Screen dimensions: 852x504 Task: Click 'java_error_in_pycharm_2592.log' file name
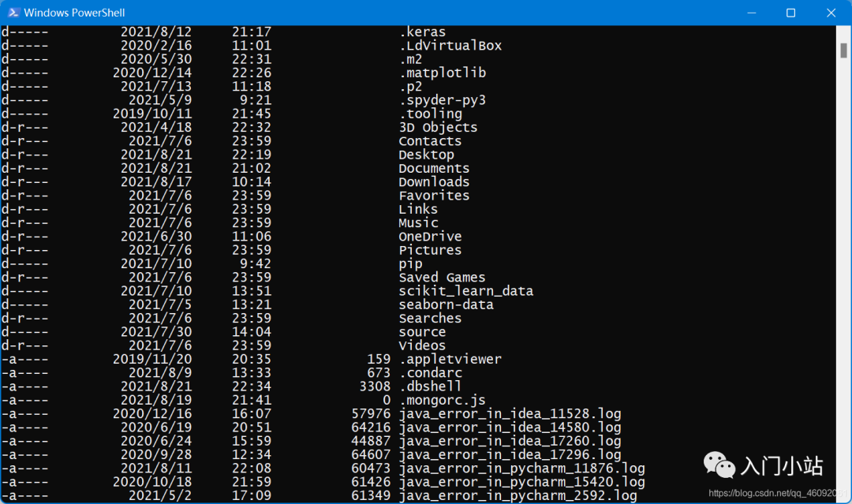518,495
